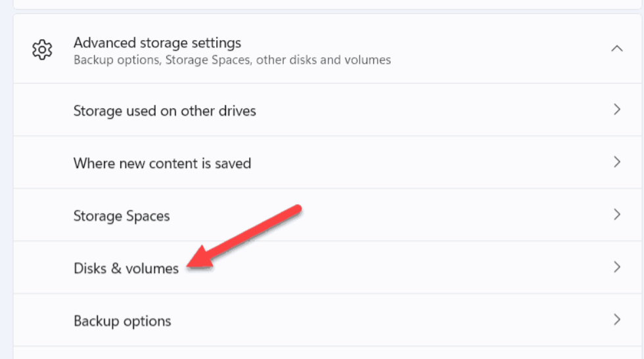This screenshot has height=359, width=644.
Task: Click the Advanced storage settings heading text
Action: click(157, 43)
